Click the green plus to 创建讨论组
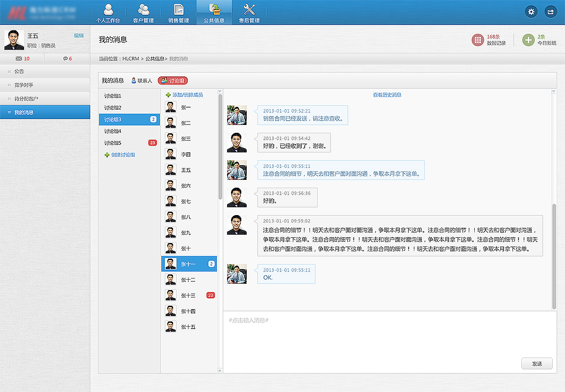 (x=107, y=155)
